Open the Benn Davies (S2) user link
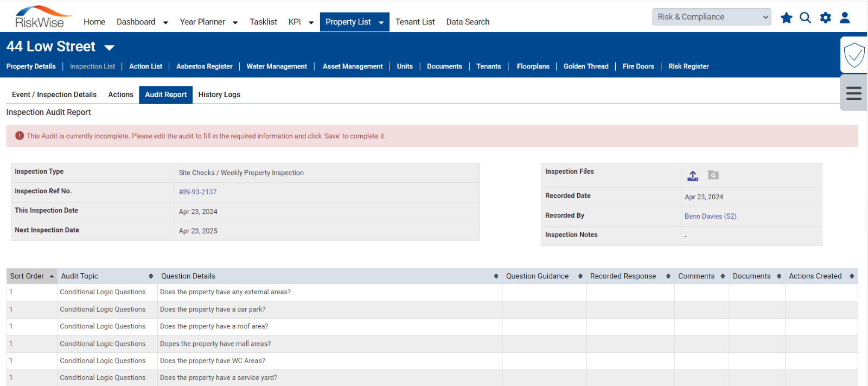This screenshot has height=386, width=868. pyautogui.click(x=710, y=216)
